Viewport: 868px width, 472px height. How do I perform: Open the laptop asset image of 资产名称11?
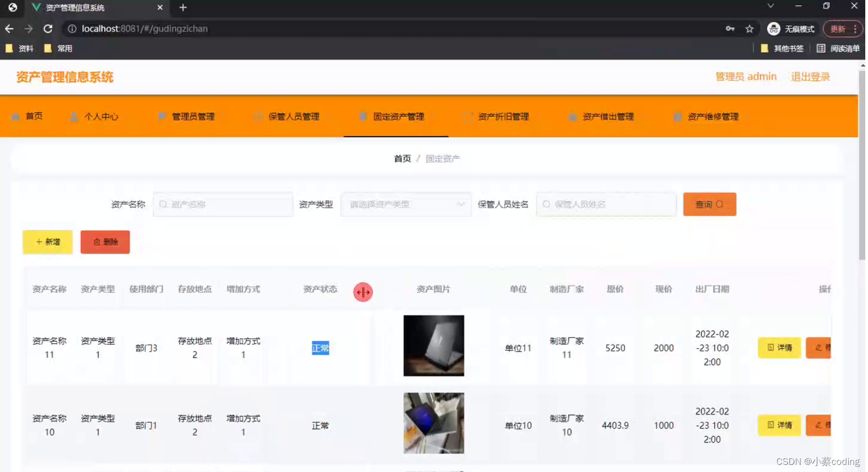pyautogui.click(x=434, y=345)
